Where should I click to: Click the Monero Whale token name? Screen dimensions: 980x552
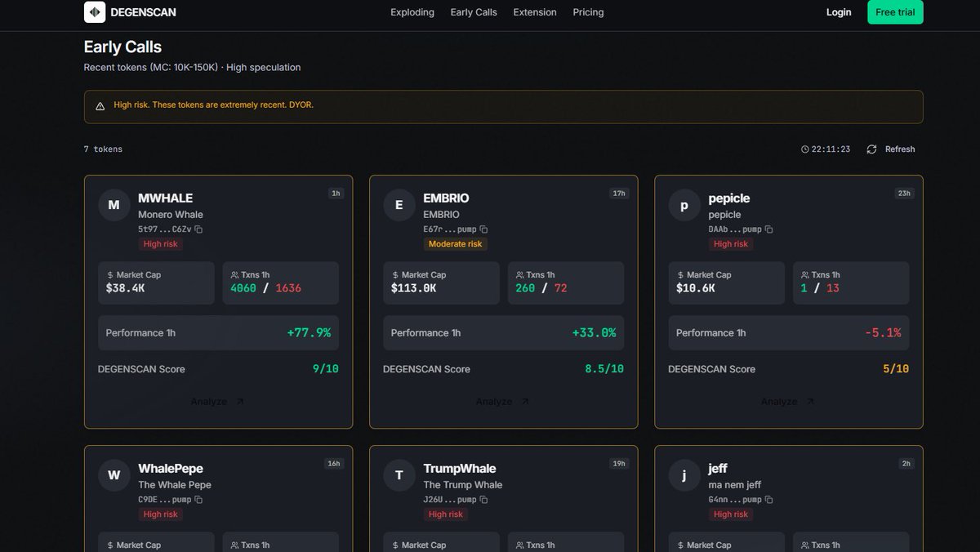(171, 215)
